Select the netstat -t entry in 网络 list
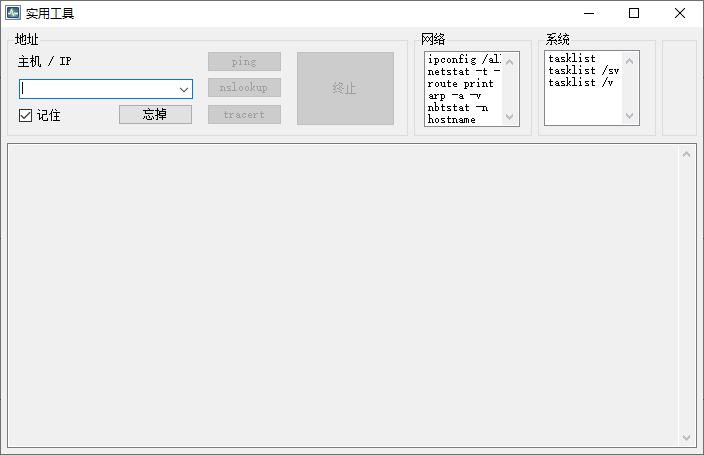 (x=464, y=71)
